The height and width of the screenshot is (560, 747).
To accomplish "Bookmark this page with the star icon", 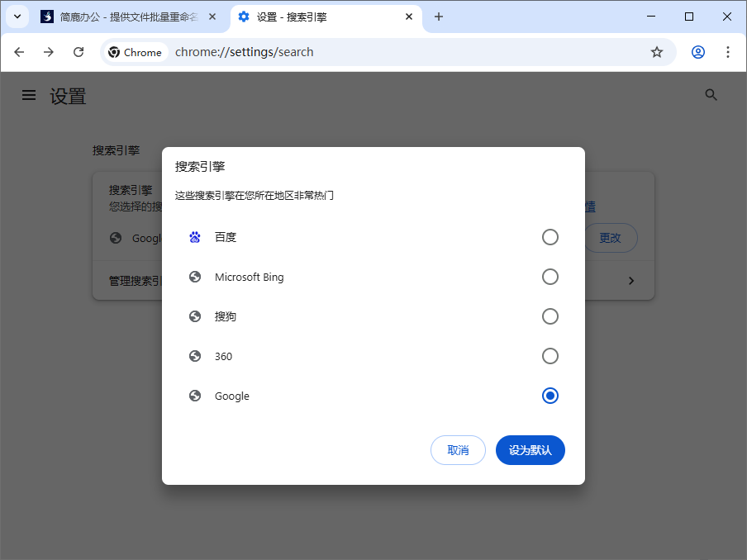I will (657, 51).
